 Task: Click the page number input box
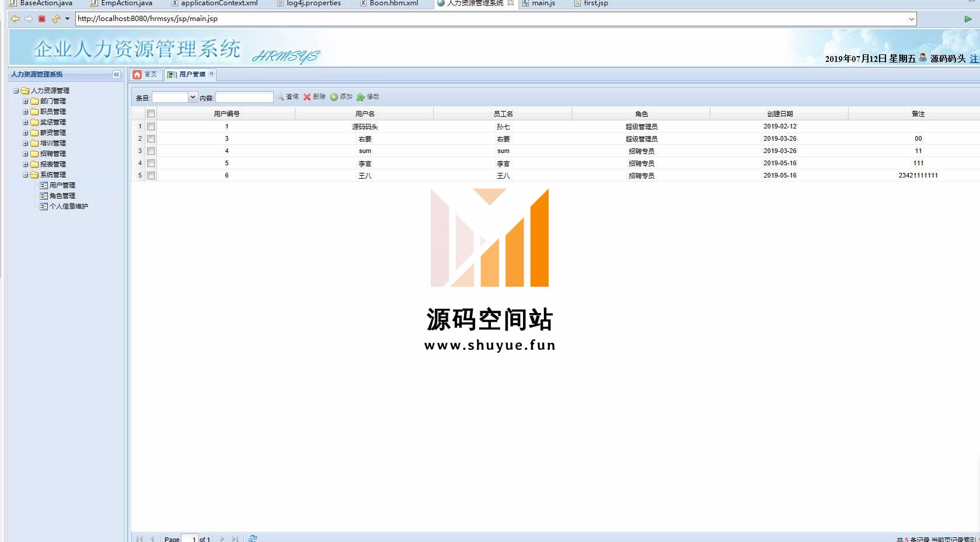click(190, 538)
